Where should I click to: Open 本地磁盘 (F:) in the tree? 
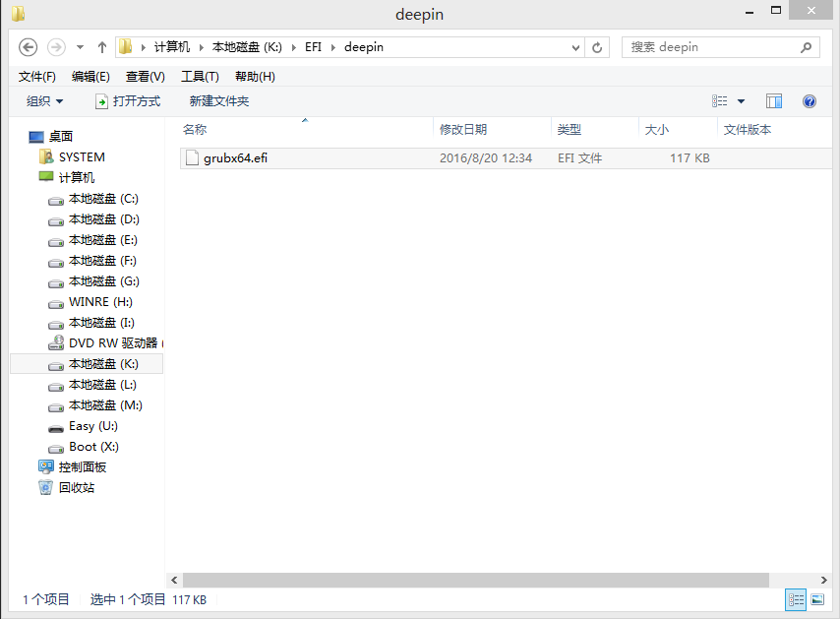click(92, 261)
